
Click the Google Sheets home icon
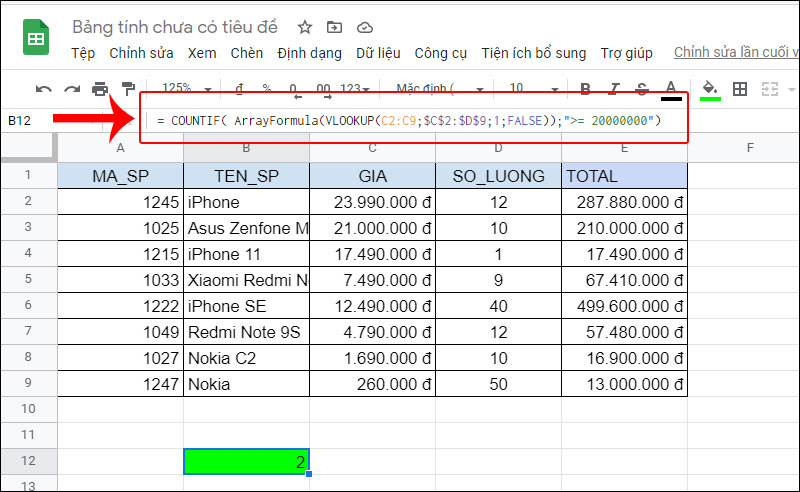click(36, 40)
